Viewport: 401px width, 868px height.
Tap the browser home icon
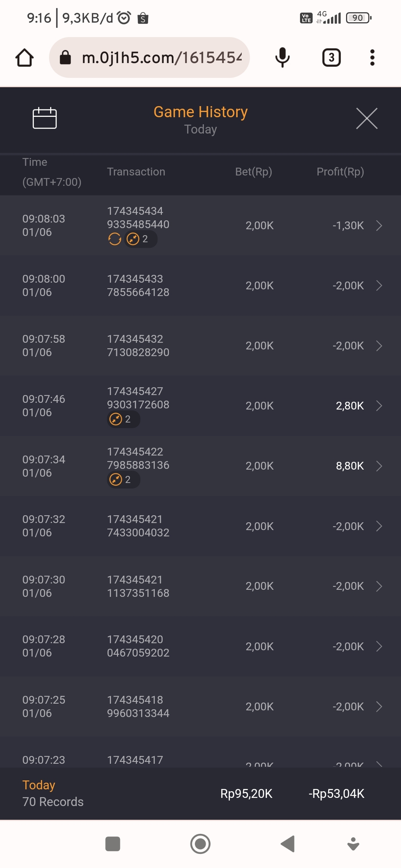(25, 58)
